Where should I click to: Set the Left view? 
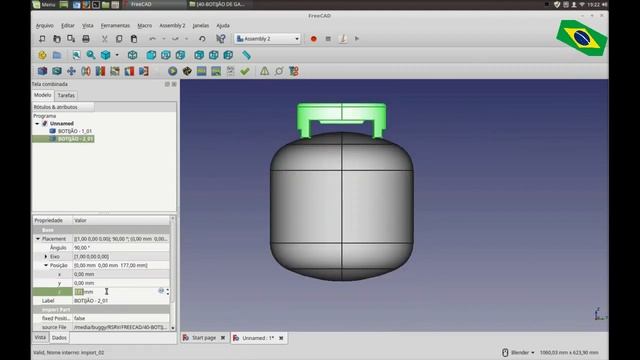pyautogui.click(x=228, y=55)
